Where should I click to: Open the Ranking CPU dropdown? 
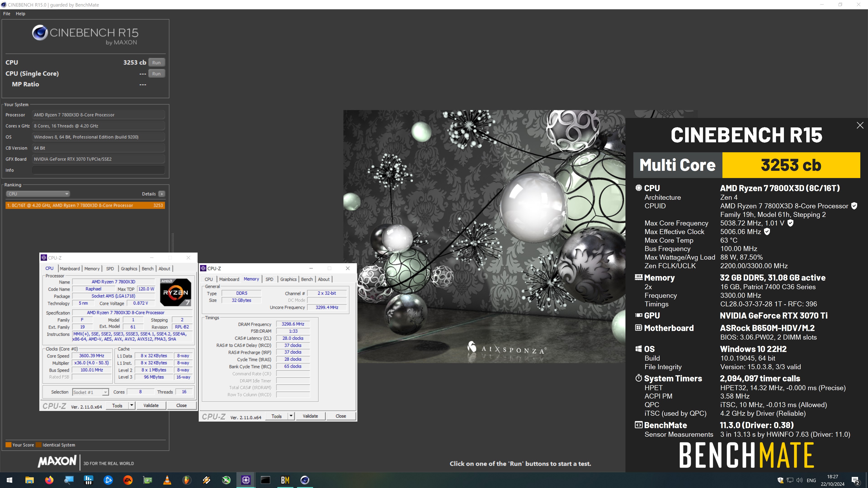[38, 194]
